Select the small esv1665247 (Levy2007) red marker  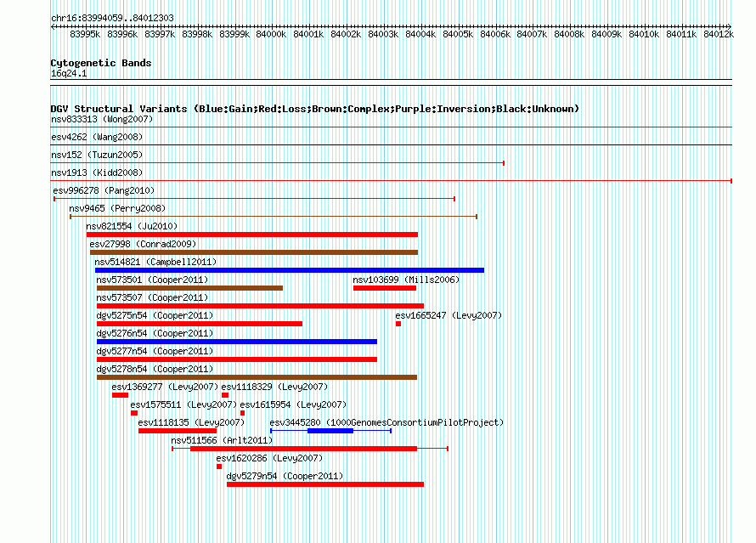point(398,324)
